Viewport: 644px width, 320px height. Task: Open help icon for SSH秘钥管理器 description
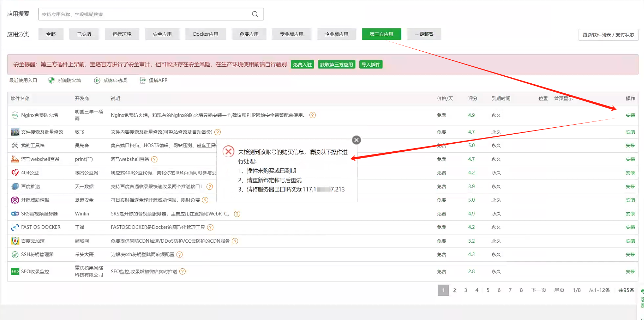[179, 254]
